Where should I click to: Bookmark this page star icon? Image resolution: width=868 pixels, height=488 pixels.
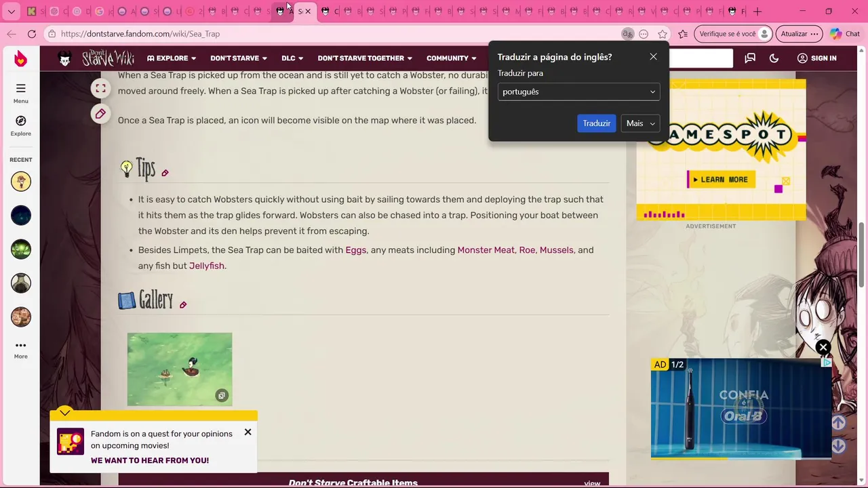(x=663, y=34)
